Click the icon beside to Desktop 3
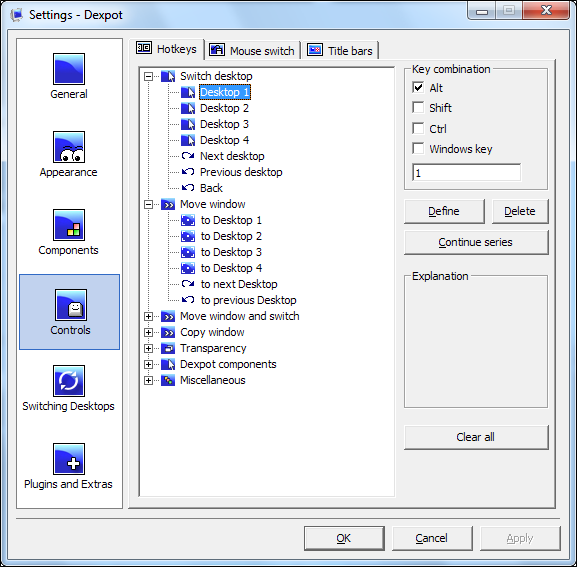This screenshot has width=577, height=567. (188, 252)
